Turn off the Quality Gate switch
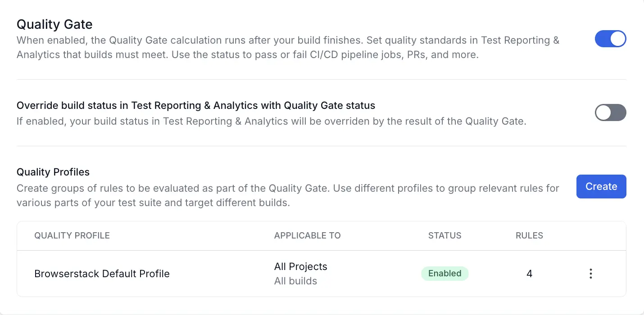 610,39
